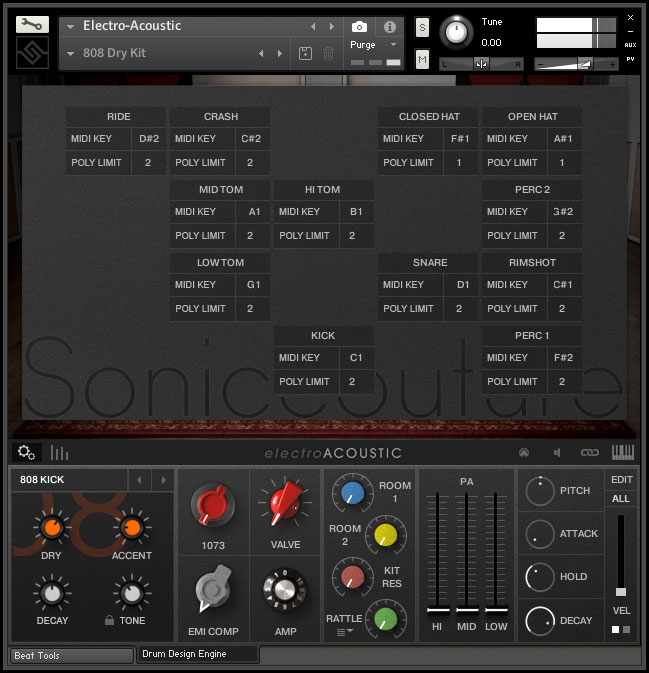Click the yellow ROOM 2 knob
Screen dimensions: 649x673
tap(385, 535)
